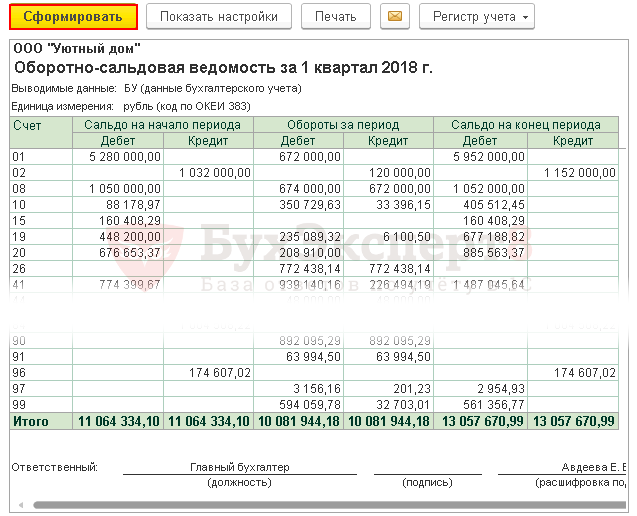Click the value 5 280 000,00

point(125,156)
